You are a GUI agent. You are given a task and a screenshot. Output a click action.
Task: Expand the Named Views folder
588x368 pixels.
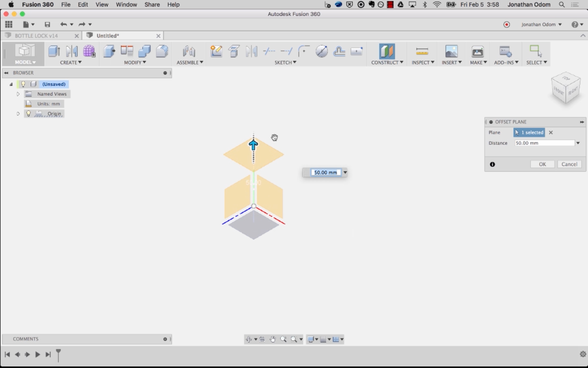[x=18, y=94]
